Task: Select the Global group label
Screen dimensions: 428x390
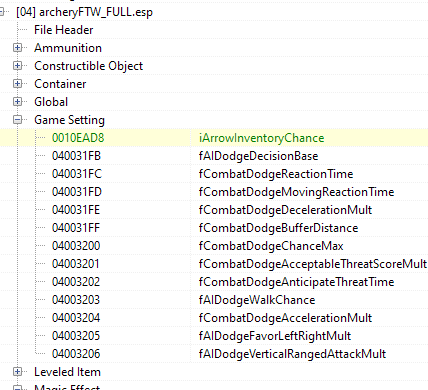Action: (x=51, y=102)
